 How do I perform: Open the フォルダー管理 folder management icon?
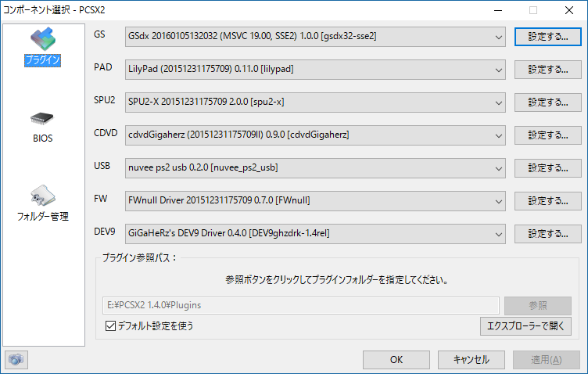coord(43,203)
